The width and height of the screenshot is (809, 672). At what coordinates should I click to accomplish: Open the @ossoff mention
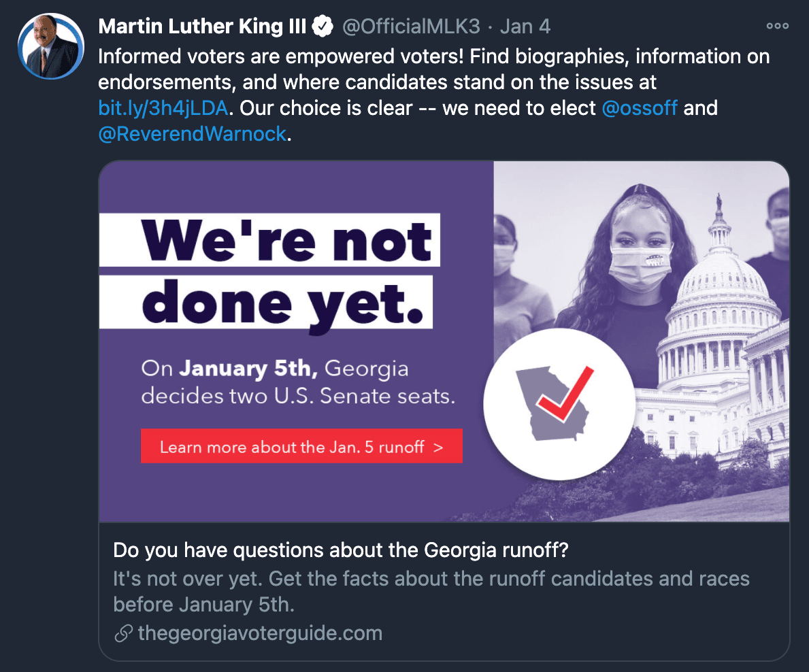point(640,108)
